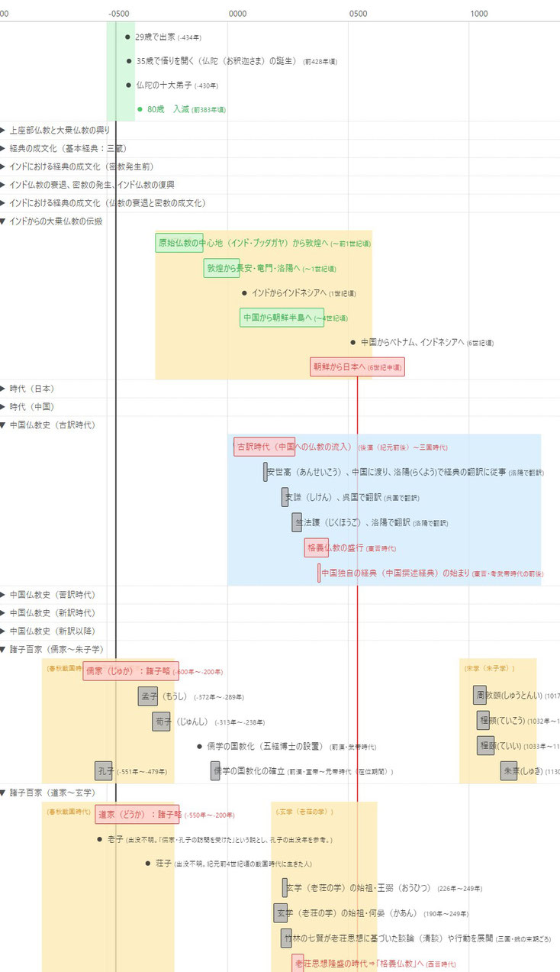This screenshot has height=972, width=560.
Task: Click (春秋戦国時代) label in 道家 section
Action: pos(68,811)
